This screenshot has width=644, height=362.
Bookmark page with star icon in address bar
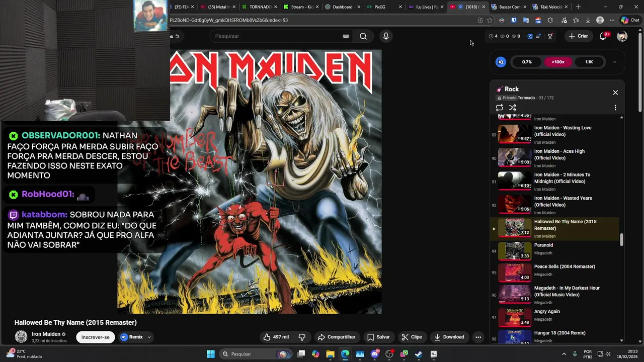click(x=490, y=20)
